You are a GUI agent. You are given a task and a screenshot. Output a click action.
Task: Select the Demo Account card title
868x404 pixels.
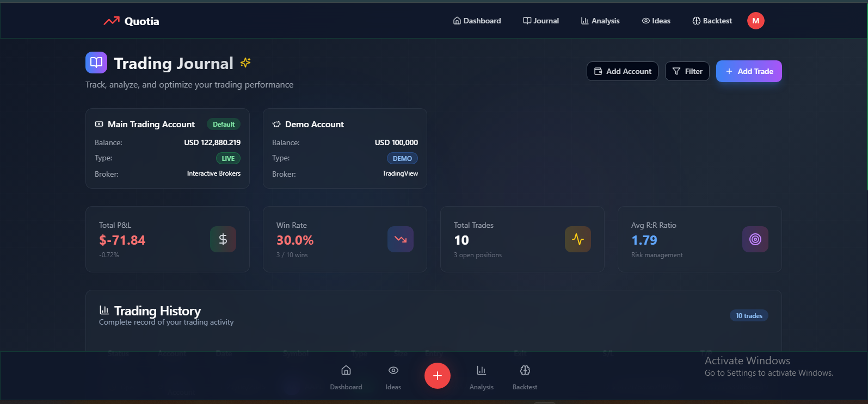click(x=315, y=125)
